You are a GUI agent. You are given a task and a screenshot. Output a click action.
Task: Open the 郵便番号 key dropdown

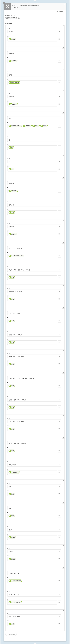pyautogui.click(x=34, y=96)
